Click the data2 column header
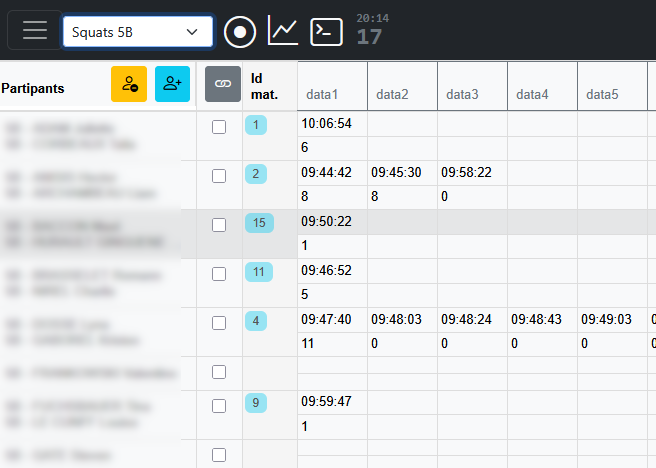Screen dimensions: 656x468 tap(402, 87)
